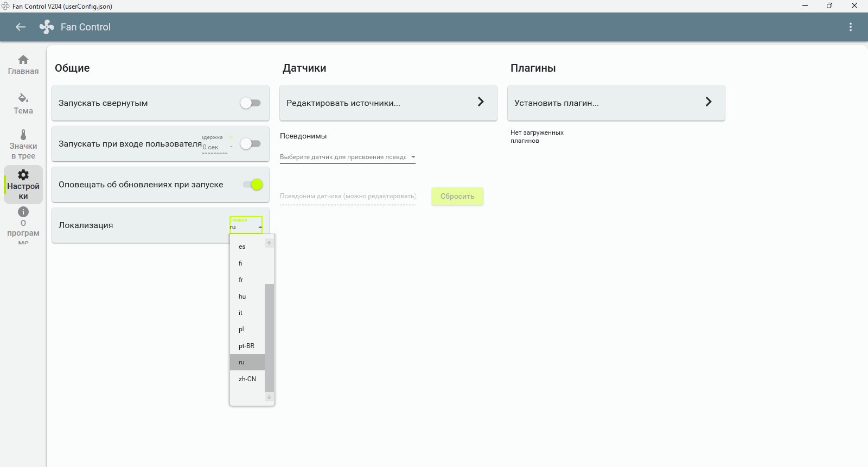This screenshot has width=868, height=467.
Task: Open Редактировать источники panel
Action: point(388,103)
